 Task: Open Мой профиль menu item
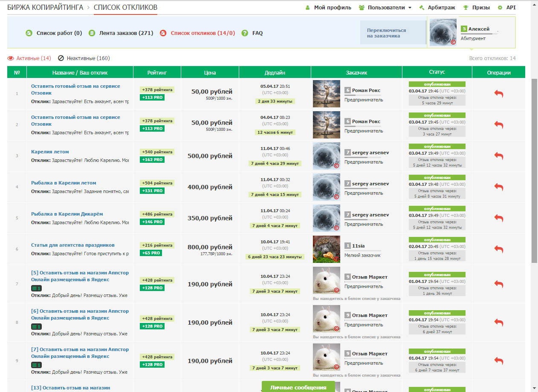tap(328, 7)
